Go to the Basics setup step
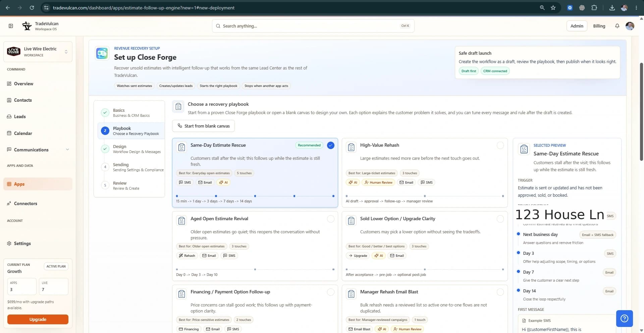The height and width of the screenshot is (333, 644). point(131,112)
